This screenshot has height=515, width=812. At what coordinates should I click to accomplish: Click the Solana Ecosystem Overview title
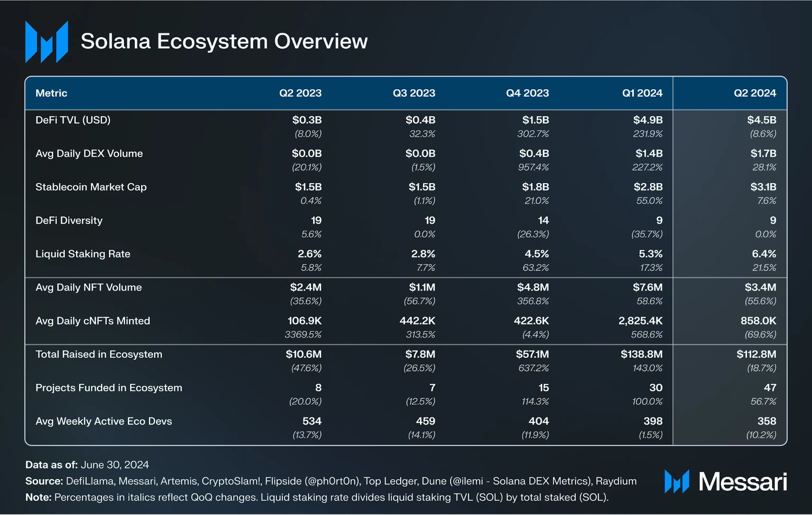224,41
